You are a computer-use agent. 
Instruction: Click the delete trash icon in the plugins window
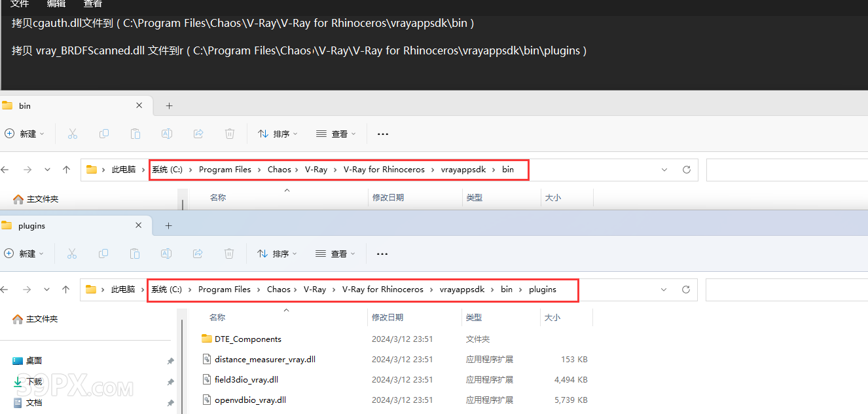click(x=229, y=254)
